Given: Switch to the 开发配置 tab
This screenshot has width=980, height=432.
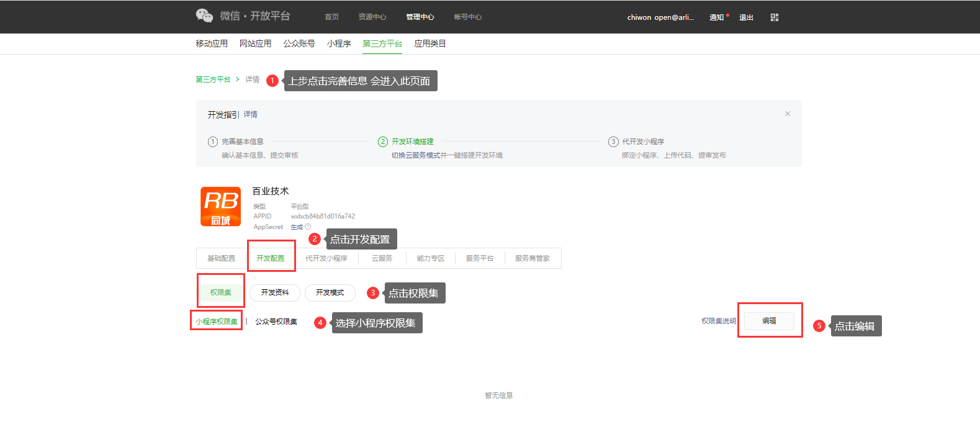Looking at the screenshot, I should pyautogui.click(x=271, y=258).
